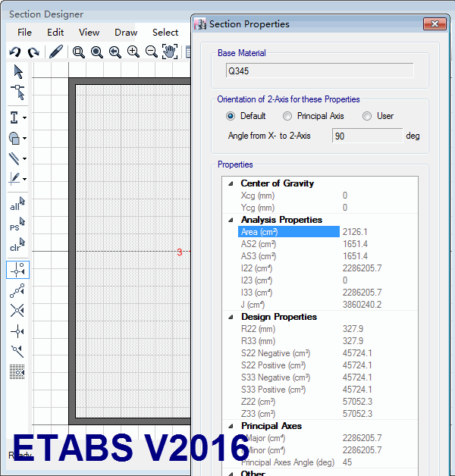Viewport: 455px width, 476px height.
Task: Activate the pan hand tool
Action: click(170, 52)
